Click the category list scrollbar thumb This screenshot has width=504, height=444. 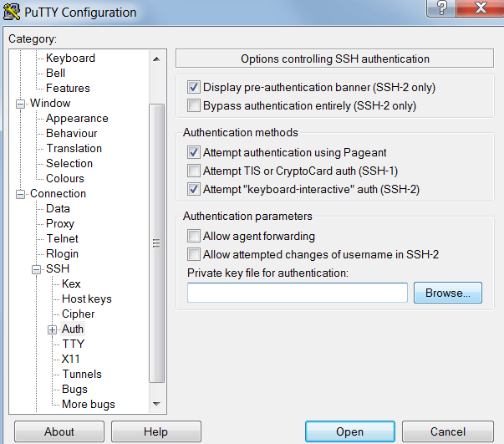click(x=156, y=243)
